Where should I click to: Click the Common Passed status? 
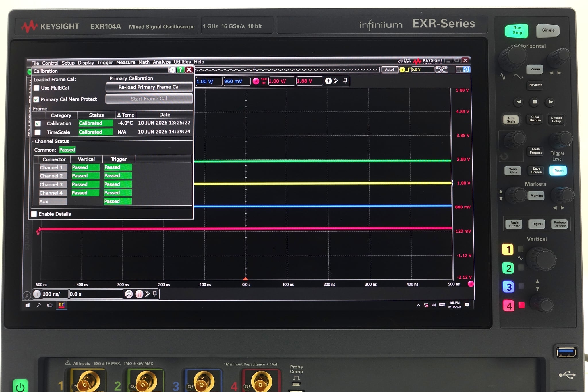(x=67, y=150)
